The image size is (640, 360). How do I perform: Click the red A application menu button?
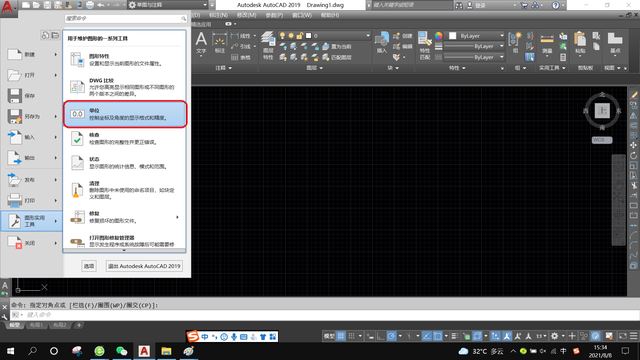coord(7,7)
